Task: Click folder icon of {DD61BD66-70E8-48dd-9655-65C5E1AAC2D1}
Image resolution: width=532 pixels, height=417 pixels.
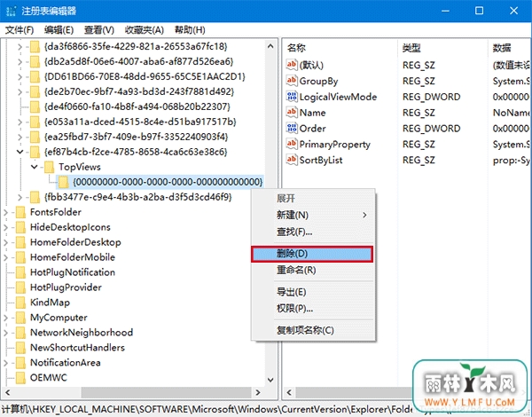Action: coord(35,76)
